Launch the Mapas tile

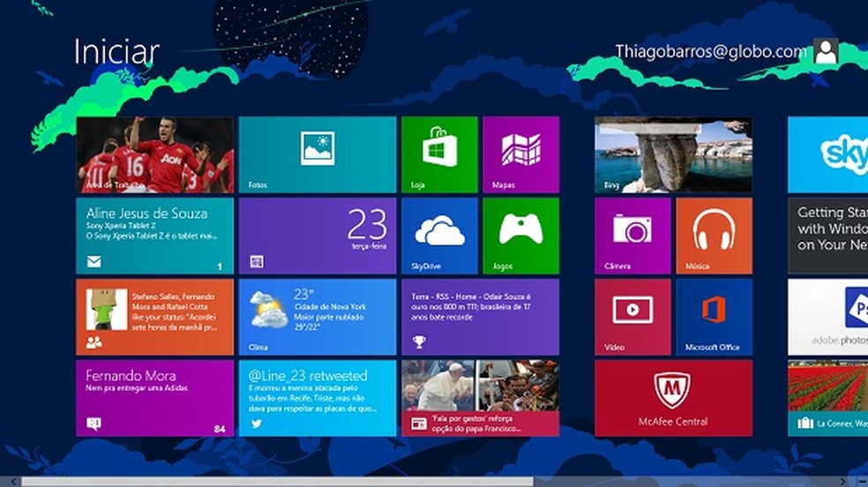(521, 154)
